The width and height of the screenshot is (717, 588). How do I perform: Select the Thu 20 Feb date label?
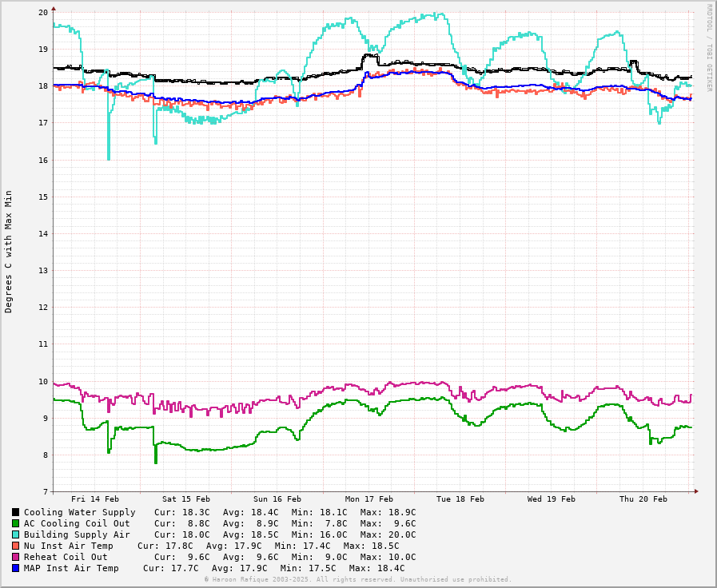pos(643,499)
